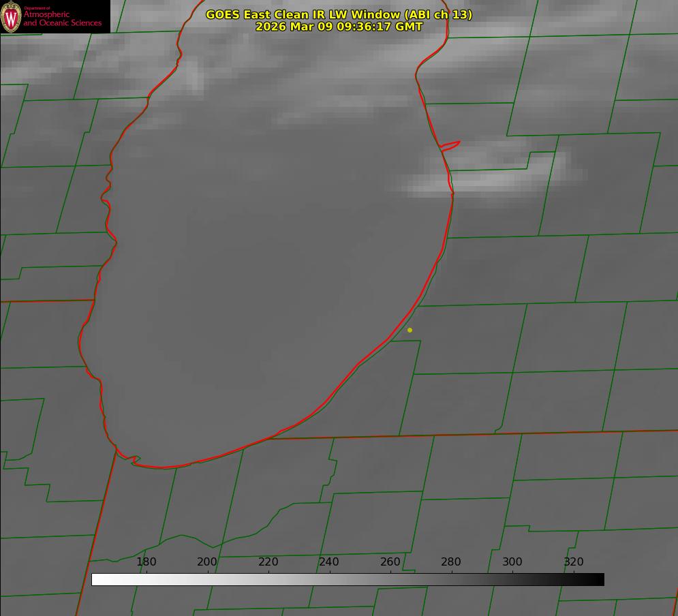Image resolution: width=678 pixels, height=616 pixels.
Task: Click the yellow dot marker near the lakeshore
Action: click(x=410, y=330)
